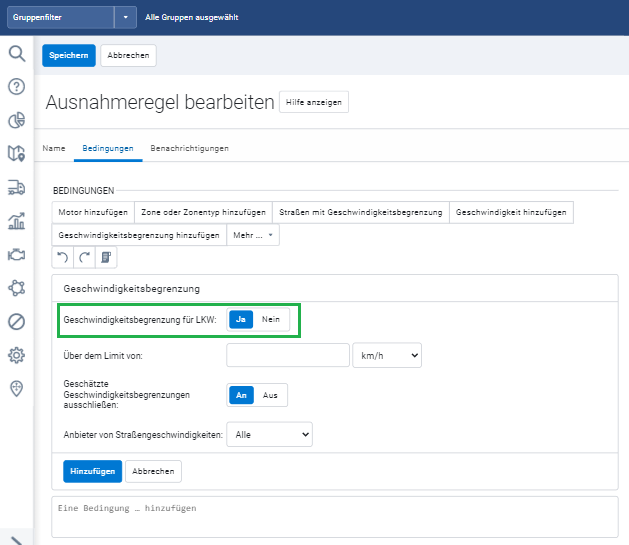The width and height of the screenshot is (629, 545).
Task: Click the blue Speichern button
Action: 69,56
